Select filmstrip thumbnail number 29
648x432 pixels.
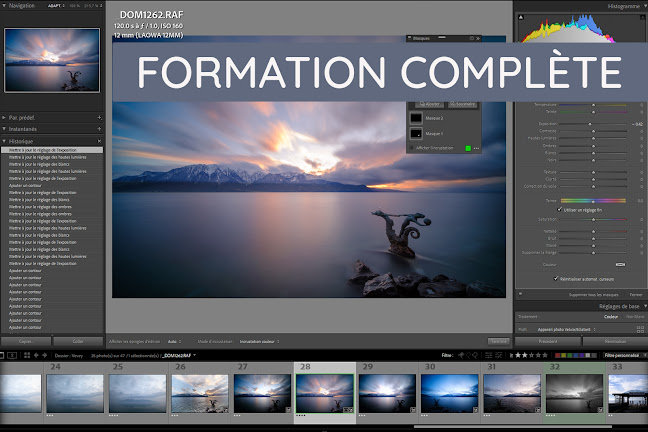(x=387, y=393)
